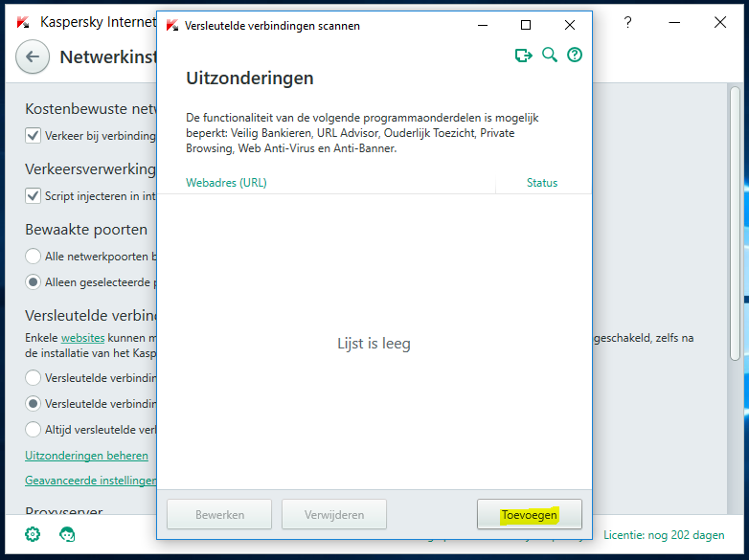Close the Kaspersky main window
749x560 pixels.
720,22
